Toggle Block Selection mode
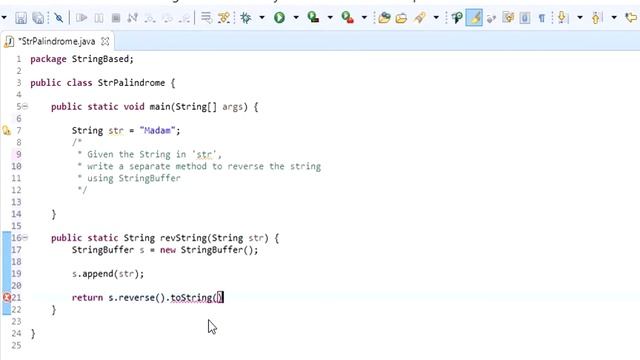The width and height of the screenshot is (640, 360). [x=525, y=18]
